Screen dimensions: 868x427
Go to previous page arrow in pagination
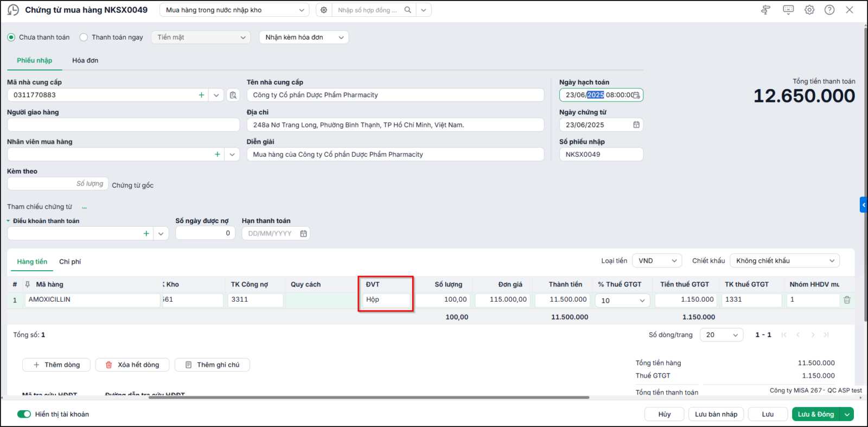(798, 335)
